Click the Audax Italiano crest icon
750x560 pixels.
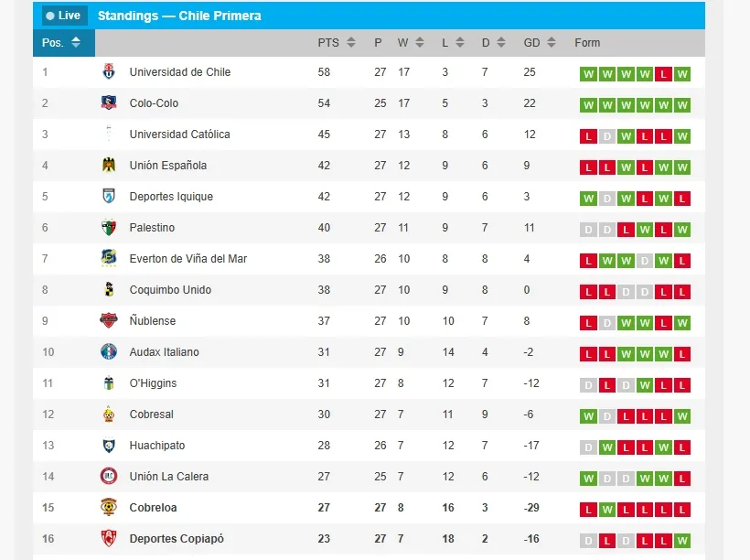point(109,352)
